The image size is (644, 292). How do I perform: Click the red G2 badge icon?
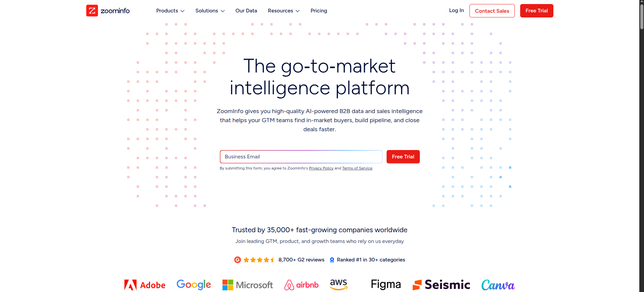238,260
